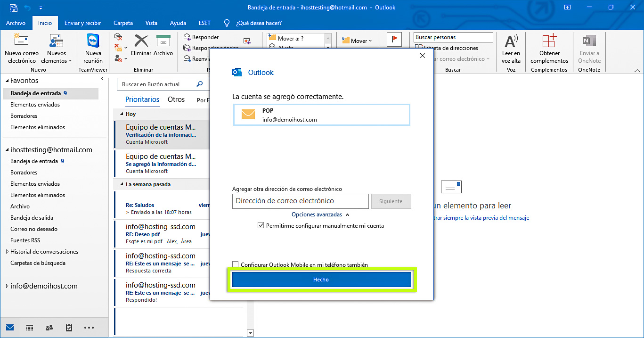644x338 pixels.
Task: Click the Buscar personas field
Action: [453, 37]
